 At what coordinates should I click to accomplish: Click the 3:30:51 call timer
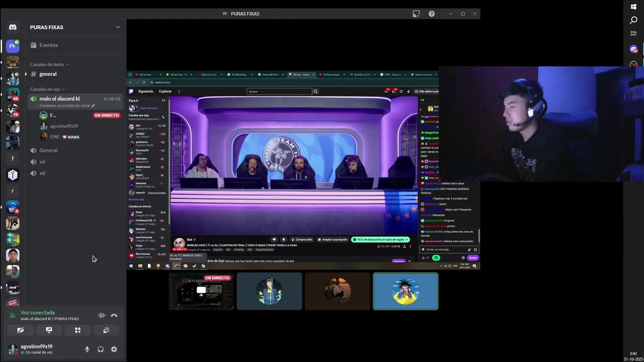tap(112, 99)
